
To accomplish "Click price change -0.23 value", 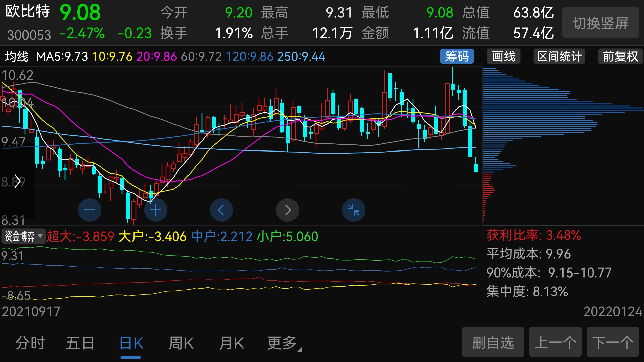I will tap(135, 33).
